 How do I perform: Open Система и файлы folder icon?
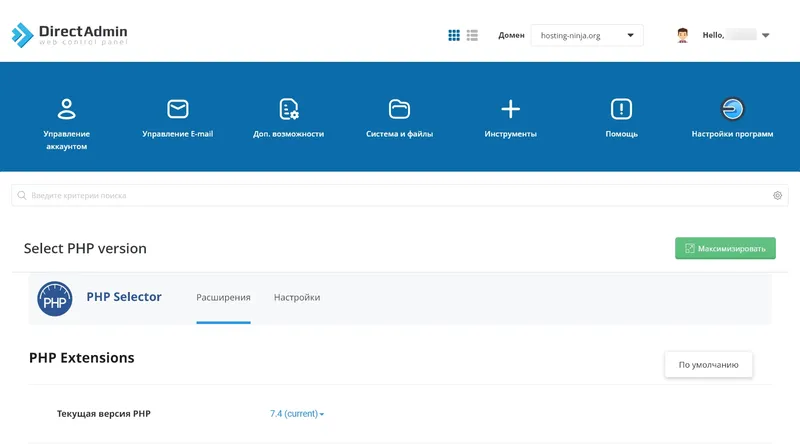point(399,109)
